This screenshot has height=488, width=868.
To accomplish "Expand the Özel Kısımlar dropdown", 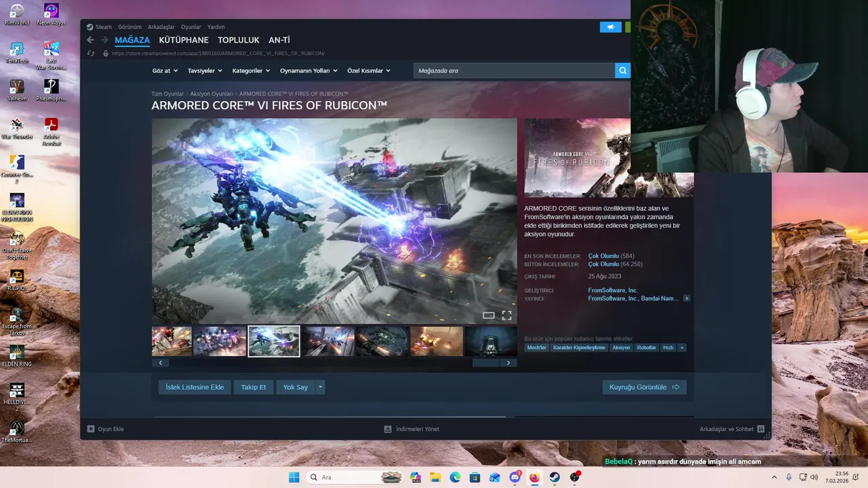I will pyautogui.click(x=369, y=70).
